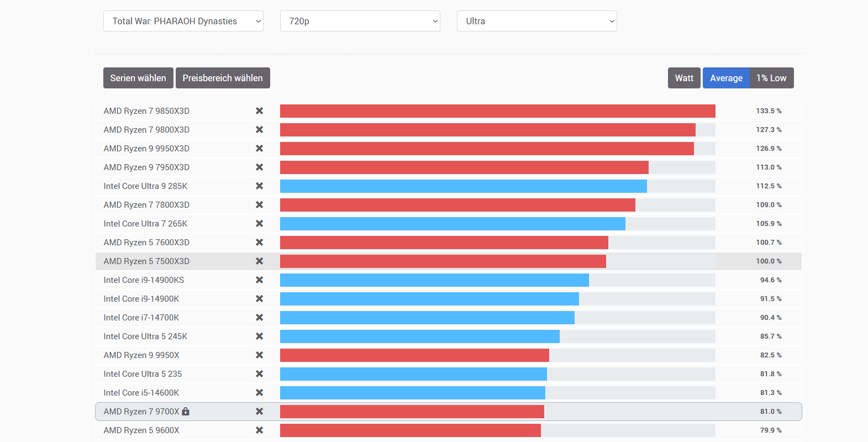
Task: Remove Intel Core Ultra 9 285K row
Action: click(259, 186)
